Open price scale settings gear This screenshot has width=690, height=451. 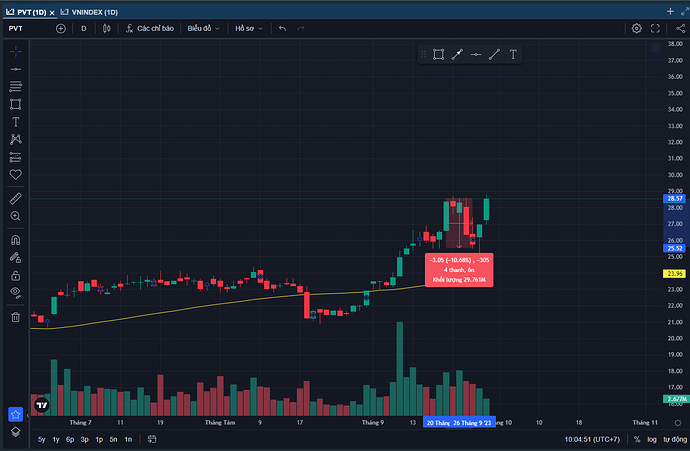pos(678,423)
